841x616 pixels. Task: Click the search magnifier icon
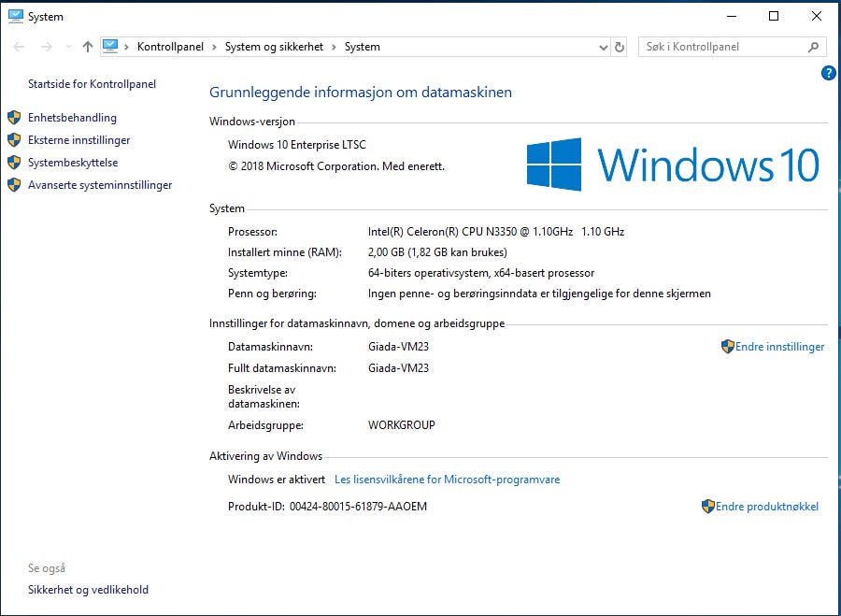(813, 48)
